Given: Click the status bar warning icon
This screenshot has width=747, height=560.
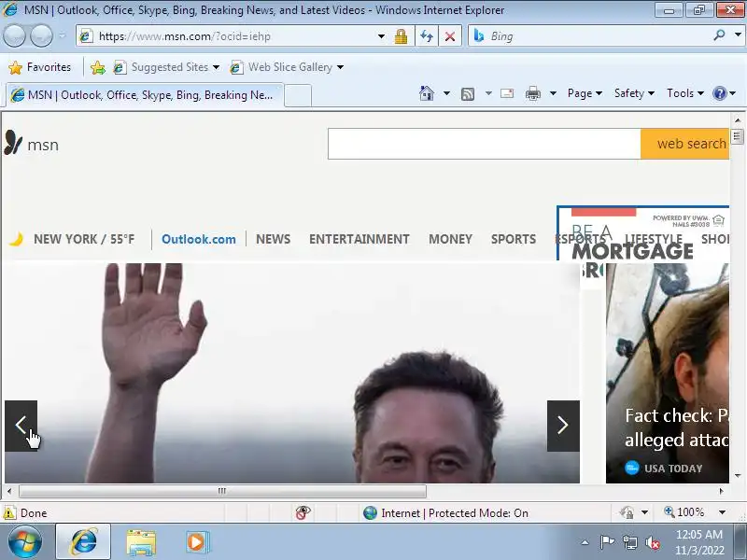Looking at the screenshot, I should click(9, 512).
